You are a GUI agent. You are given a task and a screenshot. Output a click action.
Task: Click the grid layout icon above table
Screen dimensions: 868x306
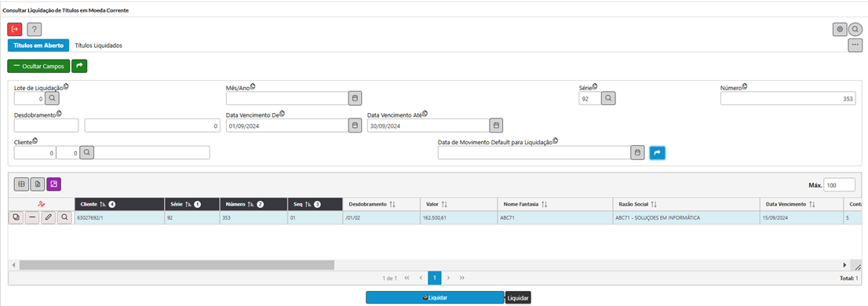(x=21, y=184)
